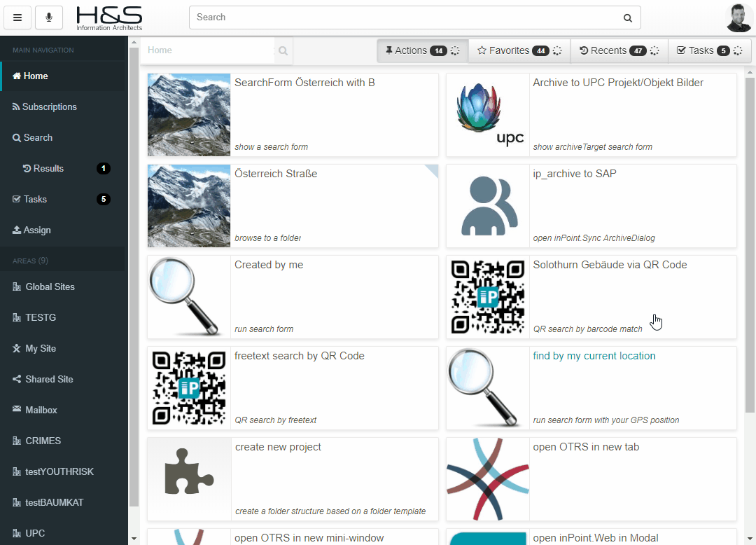Open the user profile avatar
The height and width of the screenshot is (545, 756).
[738, 18]
